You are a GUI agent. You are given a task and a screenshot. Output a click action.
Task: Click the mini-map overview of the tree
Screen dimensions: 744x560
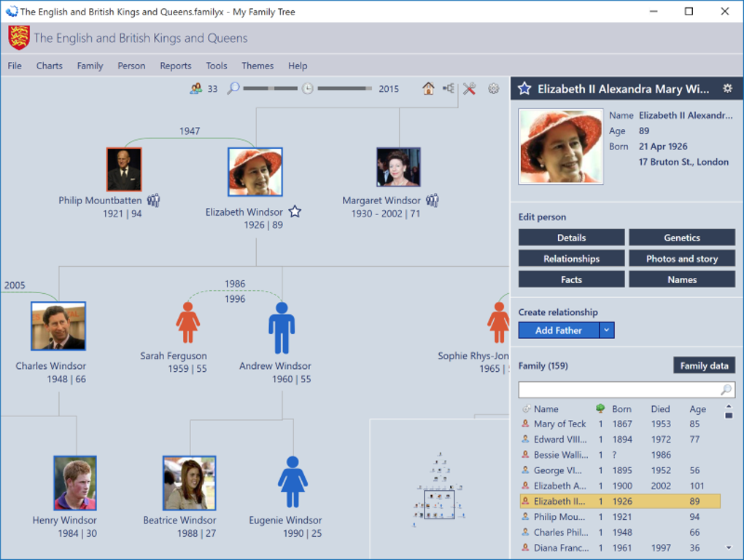coord(439,489)
